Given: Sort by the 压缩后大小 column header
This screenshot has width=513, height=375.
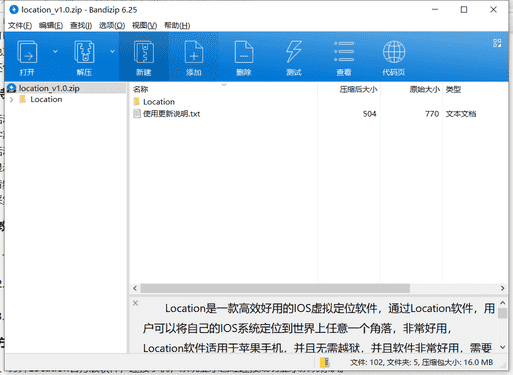Looking at the screenshot, I should [x=358, y=89].
